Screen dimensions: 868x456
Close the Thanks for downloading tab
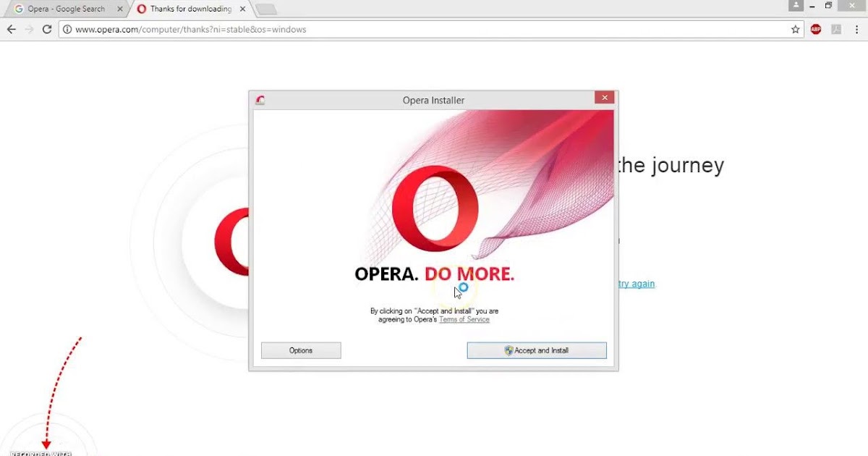point(242,9)
